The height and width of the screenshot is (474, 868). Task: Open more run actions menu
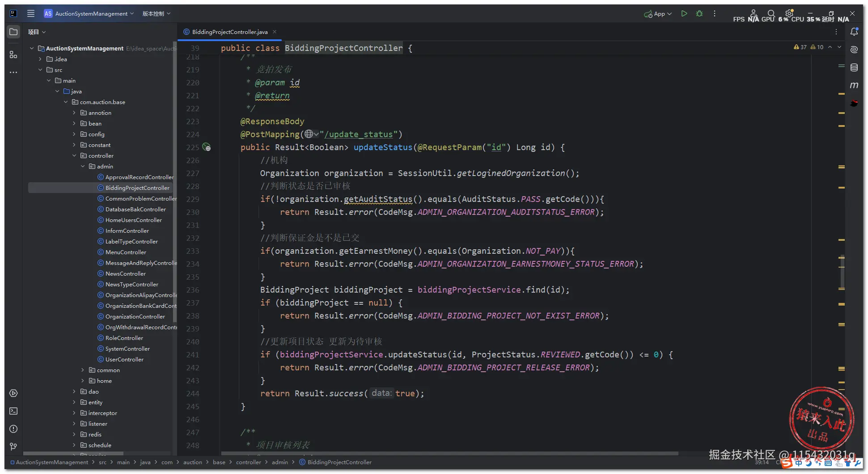[715, 13]
